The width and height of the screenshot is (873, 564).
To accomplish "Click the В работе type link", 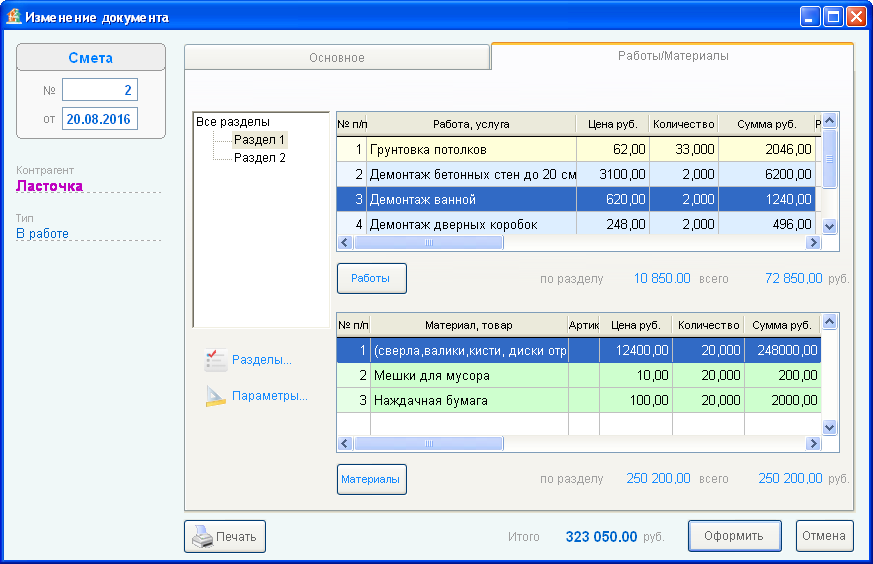I will (42, 233).
